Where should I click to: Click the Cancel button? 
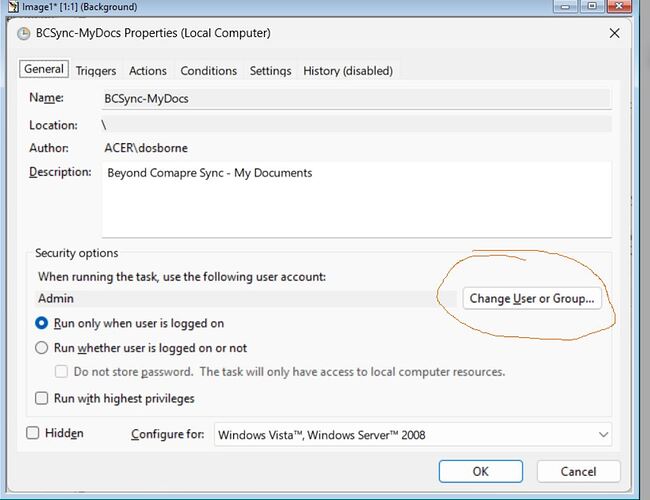pyautogui.click(x=578, y=471)
